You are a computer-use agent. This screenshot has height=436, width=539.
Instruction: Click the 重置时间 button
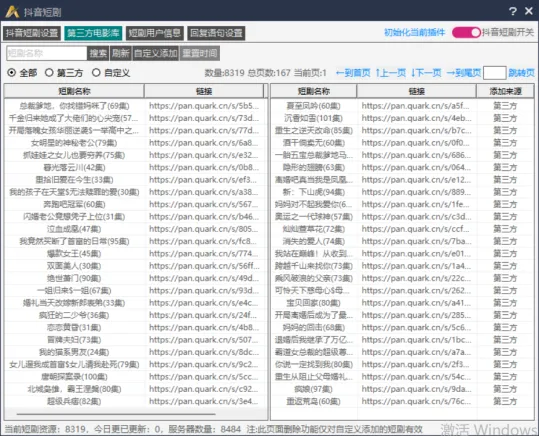[x=200, y=53]
